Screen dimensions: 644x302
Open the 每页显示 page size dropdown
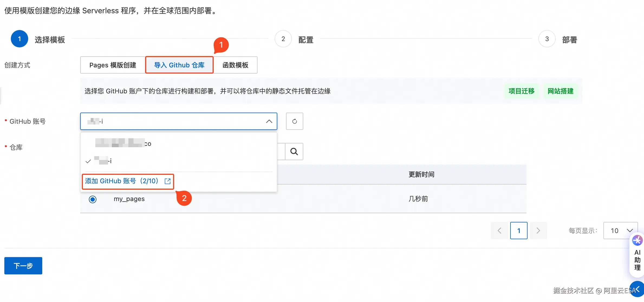[620, 231]
